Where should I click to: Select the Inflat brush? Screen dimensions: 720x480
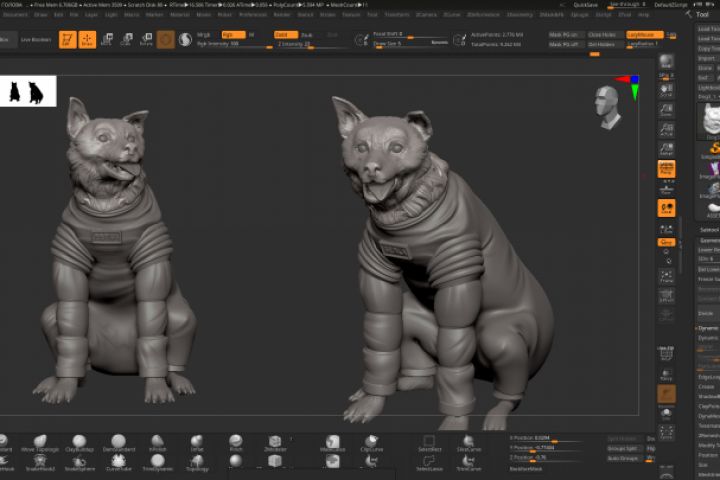(197, 444)
